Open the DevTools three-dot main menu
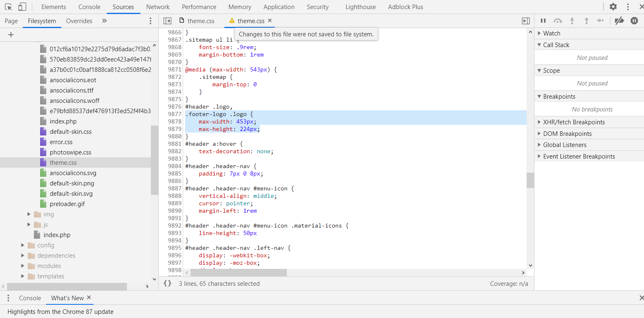The width and height of the screenshot is (644, 318). click(x=628, y=7)
